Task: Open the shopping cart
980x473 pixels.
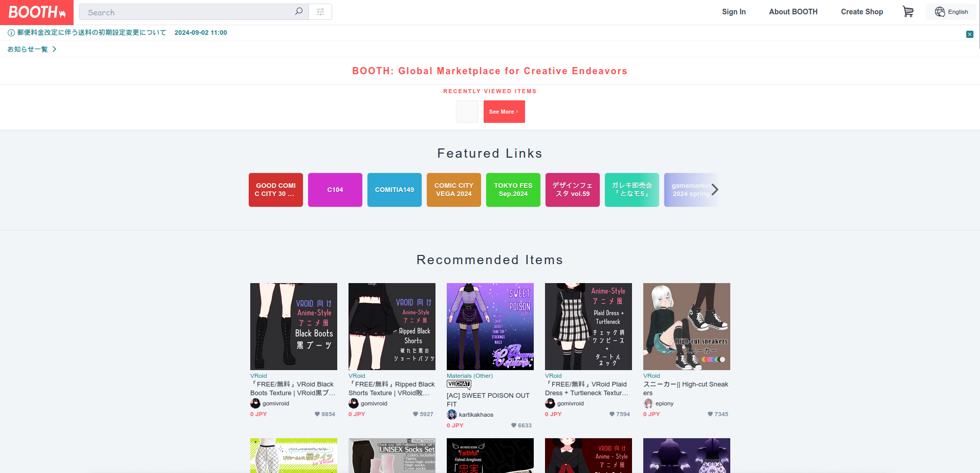Action: (908, 12)
